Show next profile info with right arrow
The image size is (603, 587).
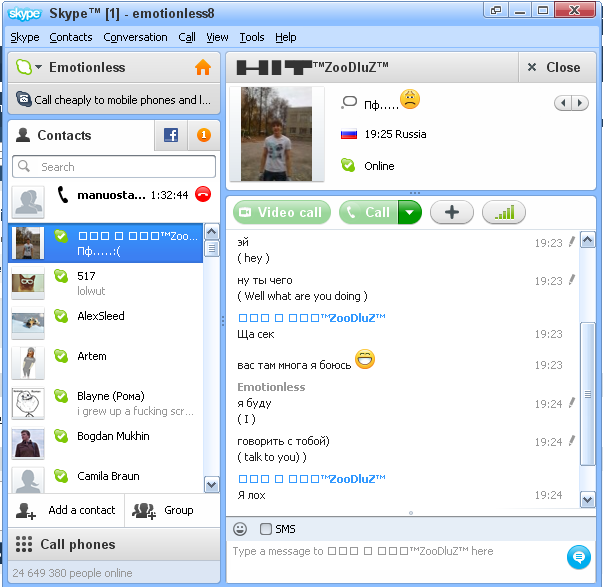(580, 103)
